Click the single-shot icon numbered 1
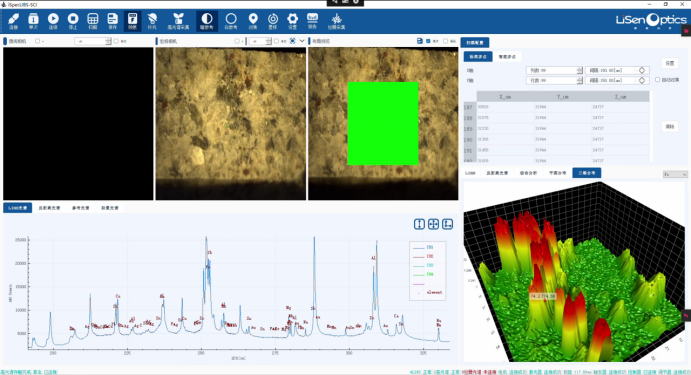The image size is (691, 375). pos(33,20)
